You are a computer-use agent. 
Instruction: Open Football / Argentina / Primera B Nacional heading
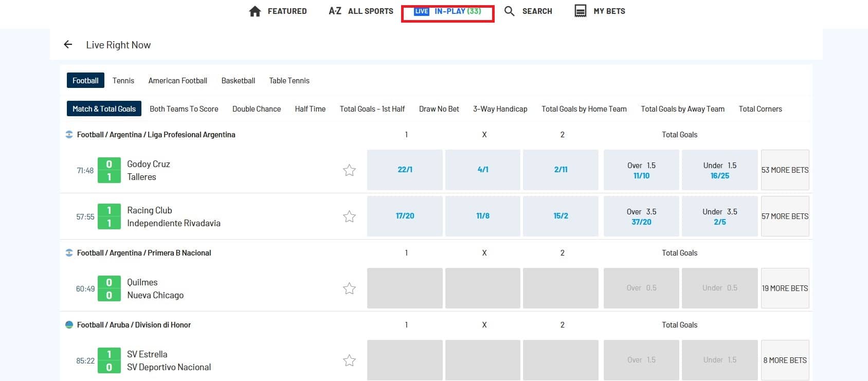pos(144,253)
